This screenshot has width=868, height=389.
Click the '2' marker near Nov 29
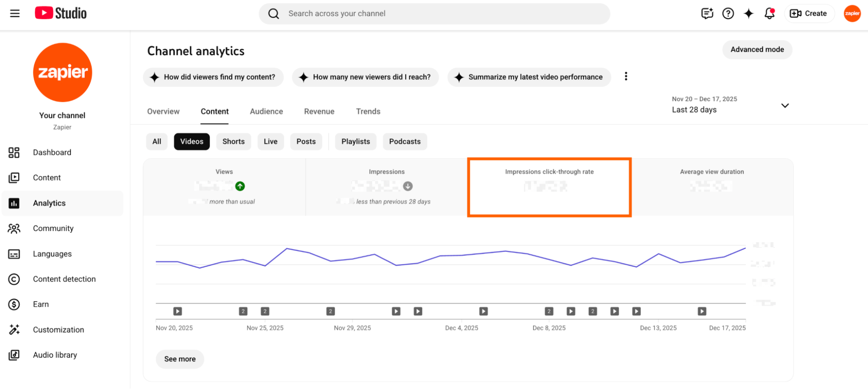point(330,311)
